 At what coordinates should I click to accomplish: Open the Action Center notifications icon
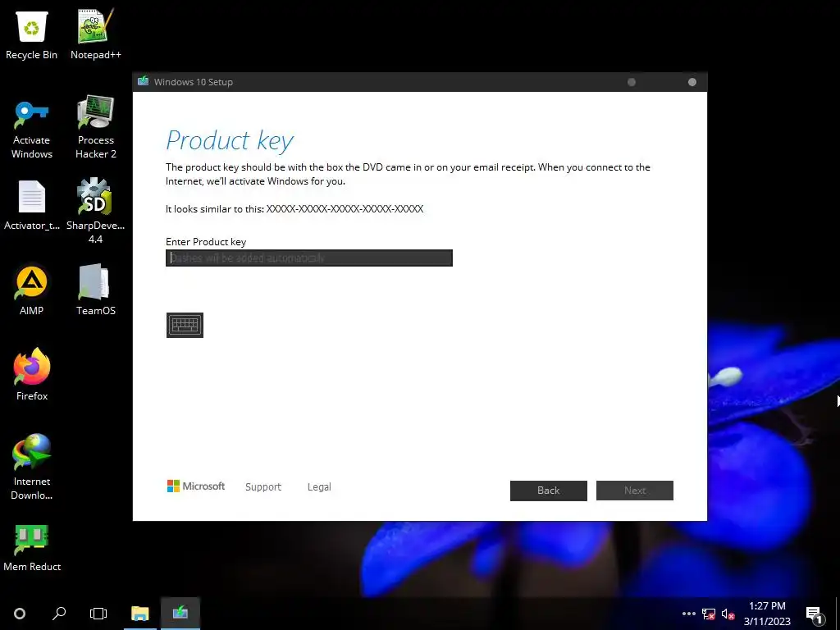[814, 615]
